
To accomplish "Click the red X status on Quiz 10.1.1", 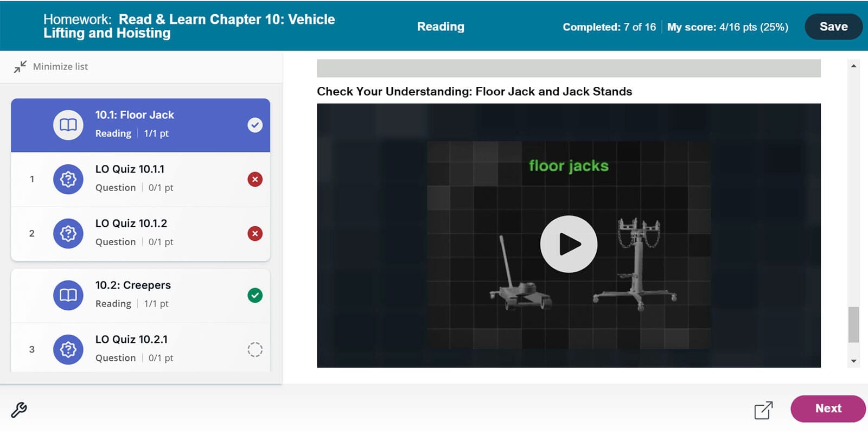I will click(x=255, y=179).
